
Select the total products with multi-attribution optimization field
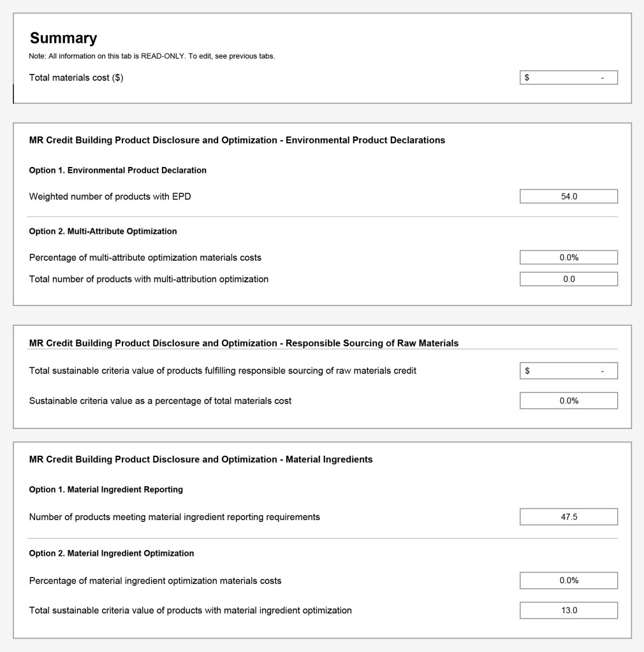coord(569,279)
